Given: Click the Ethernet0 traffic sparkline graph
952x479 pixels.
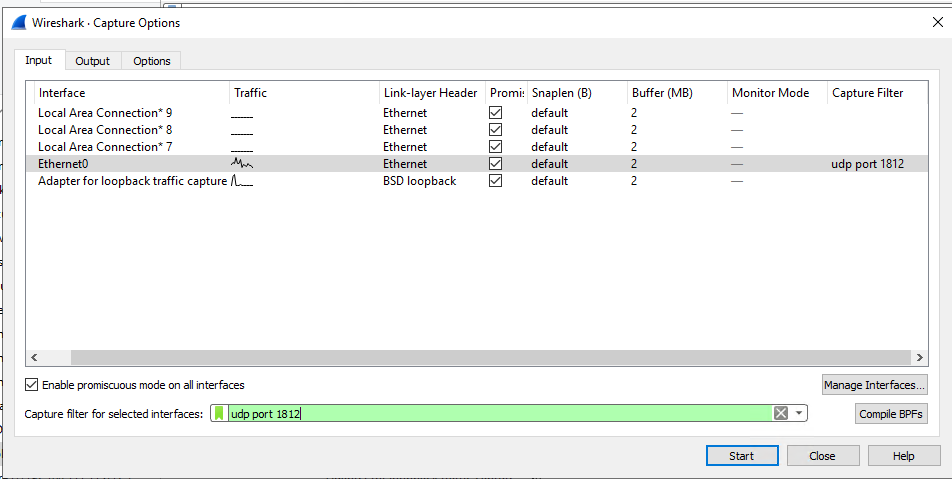Looking at the screenshot, I should pos(243,163).
